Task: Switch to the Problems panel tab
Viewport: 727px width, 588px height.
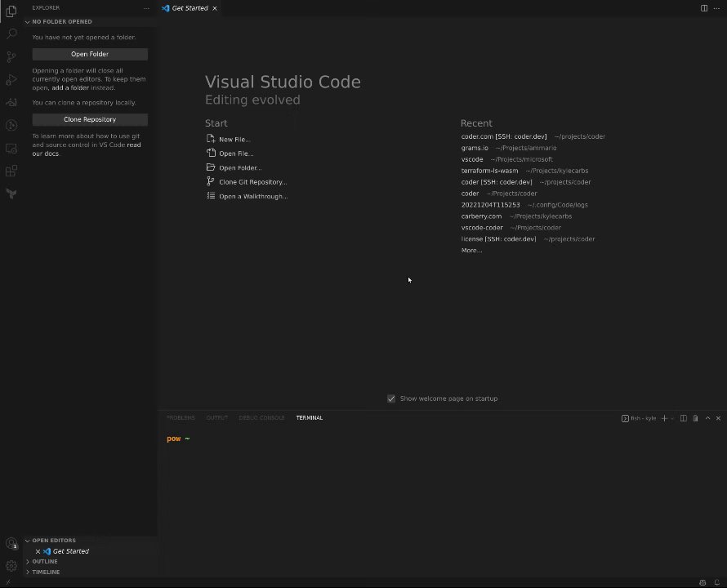Action: (181, 418)
